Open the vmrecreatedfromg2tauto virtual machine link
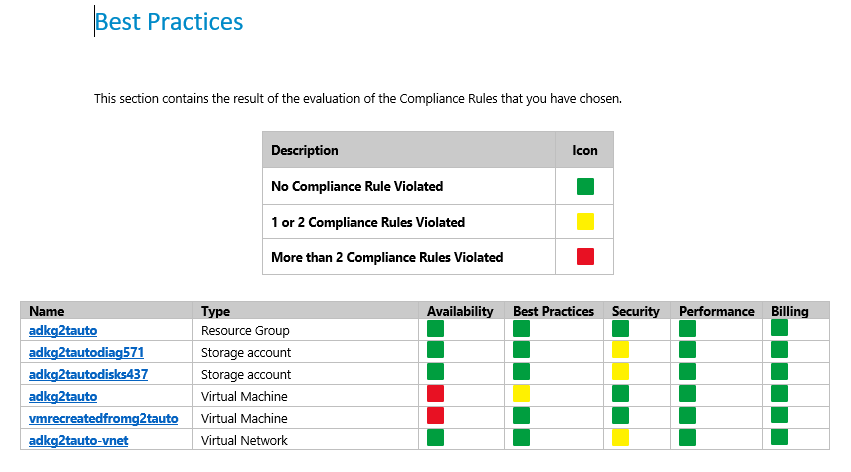This screenshot has height=472, width=851. [x=104, y=418]
